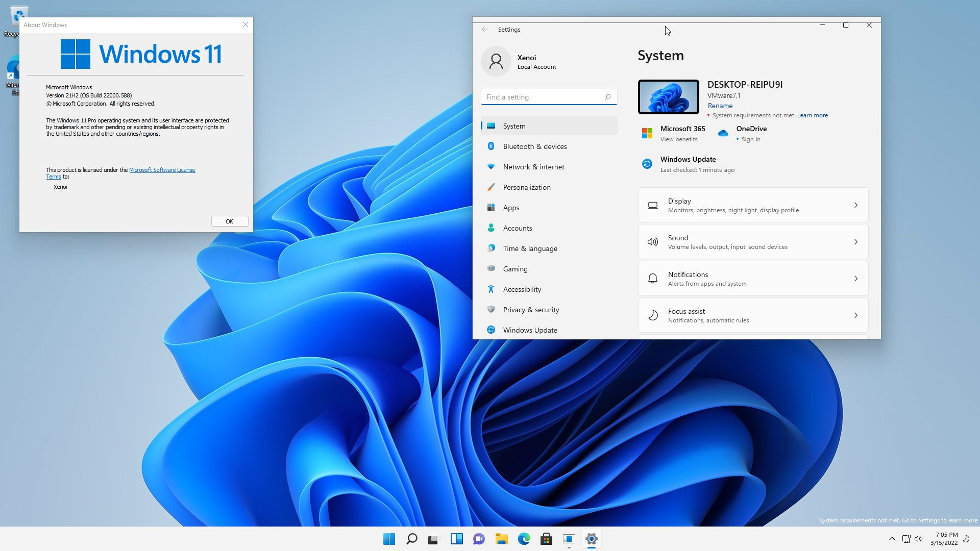Click OK to close About Windows

point(229,221)
